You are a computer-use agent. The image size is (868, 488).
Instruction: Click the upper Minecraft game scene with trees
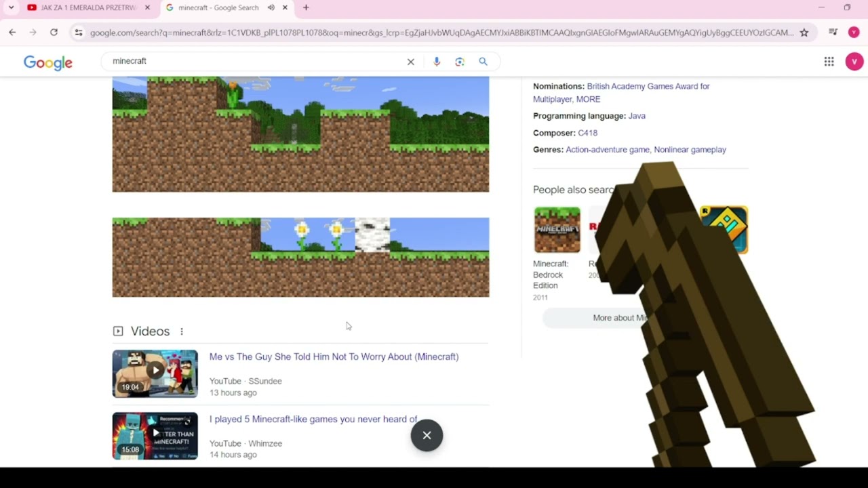coord(300,134)
